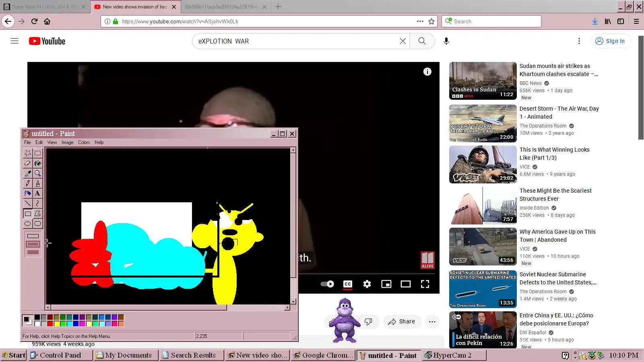
Task: Select the Ellipse shape tool
Action: click(28, 224)
